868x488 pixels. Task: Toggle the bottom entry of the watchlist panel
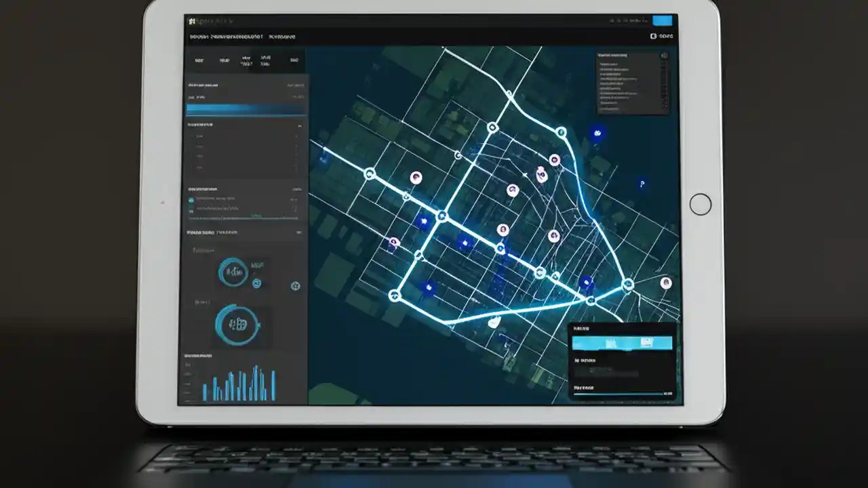[x=610, y=108]
